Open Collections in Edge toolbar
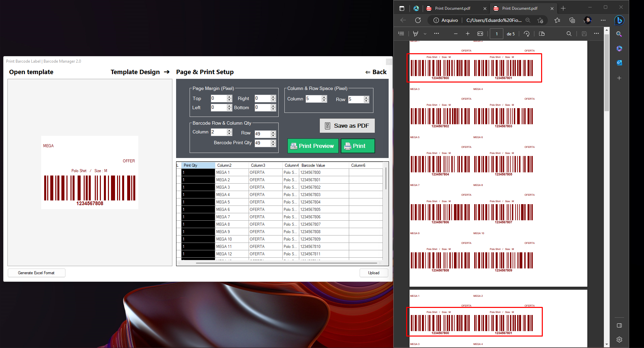 tap(572, 20)
